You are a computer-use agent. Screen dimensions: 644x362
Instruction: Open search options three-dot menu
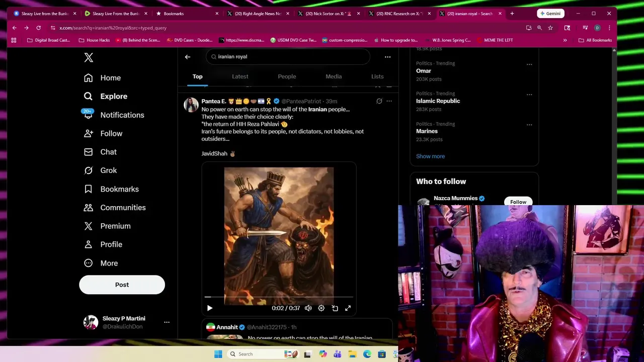tap(387, 57)
